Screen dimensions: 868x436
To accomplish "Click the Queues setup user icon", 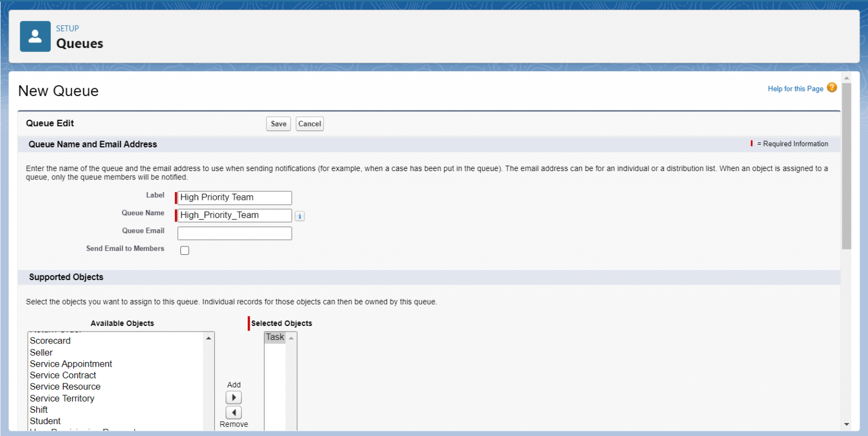I will [x=35, y=37].
